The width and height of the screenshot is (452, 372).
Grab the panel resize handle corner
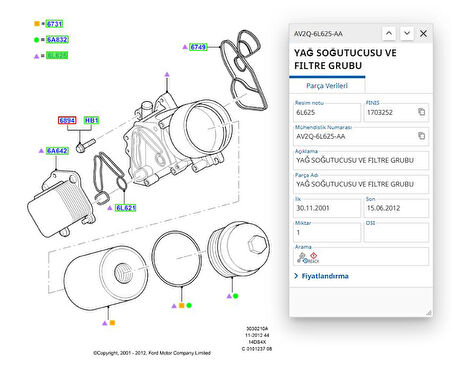tap(429, 312)
